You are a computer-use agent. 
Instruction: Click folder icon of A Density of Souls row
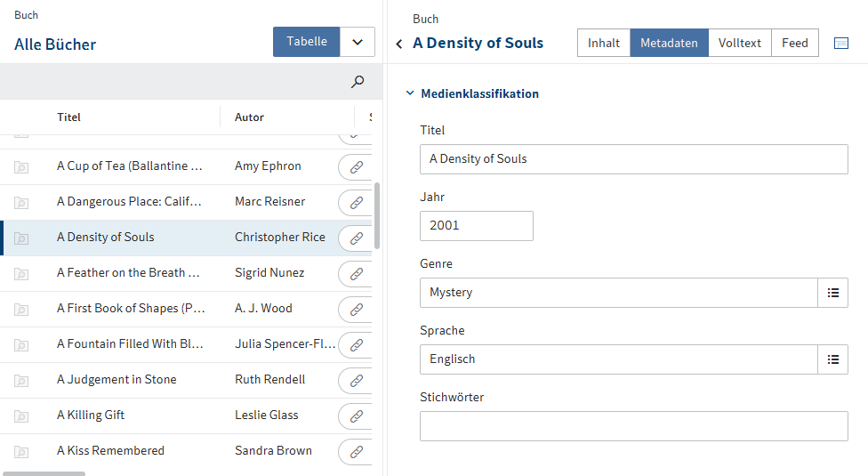21,238
